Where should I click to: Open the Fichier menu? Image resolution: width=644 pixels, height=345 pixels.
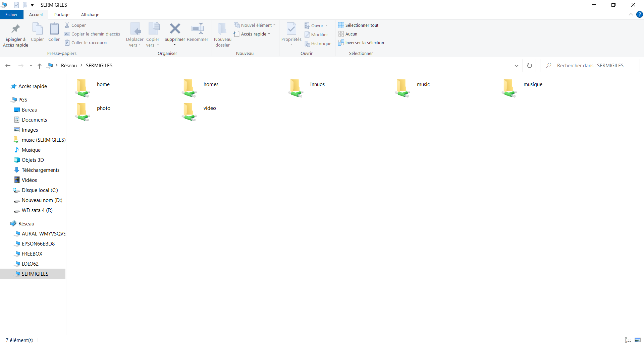11,14
